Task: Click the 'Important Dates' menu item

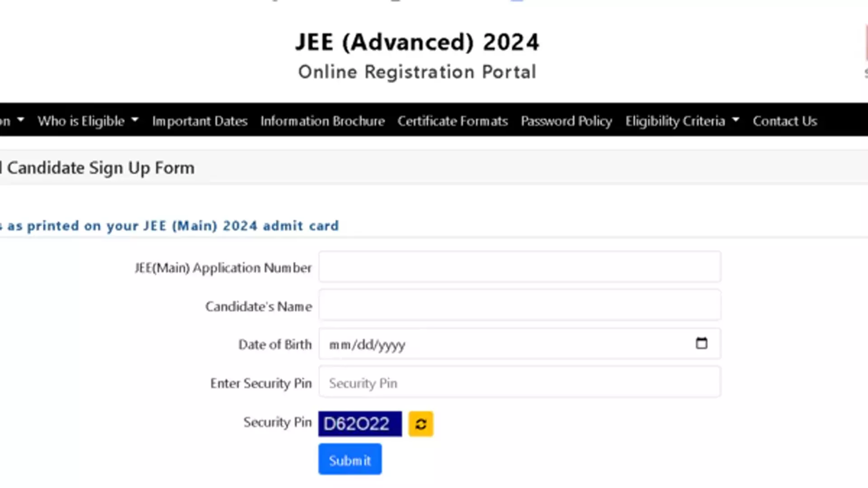Action: pos(200,120)
